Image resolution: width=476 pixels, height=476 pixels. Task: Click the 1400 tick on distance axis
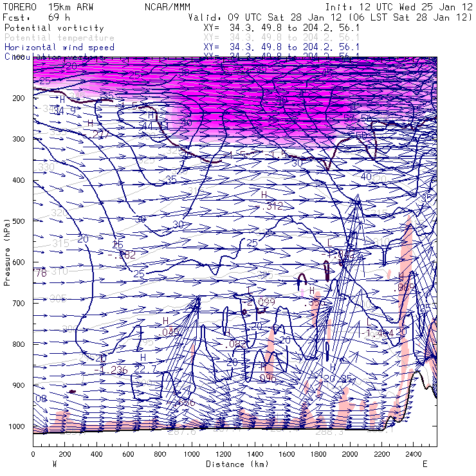[255, 454]
